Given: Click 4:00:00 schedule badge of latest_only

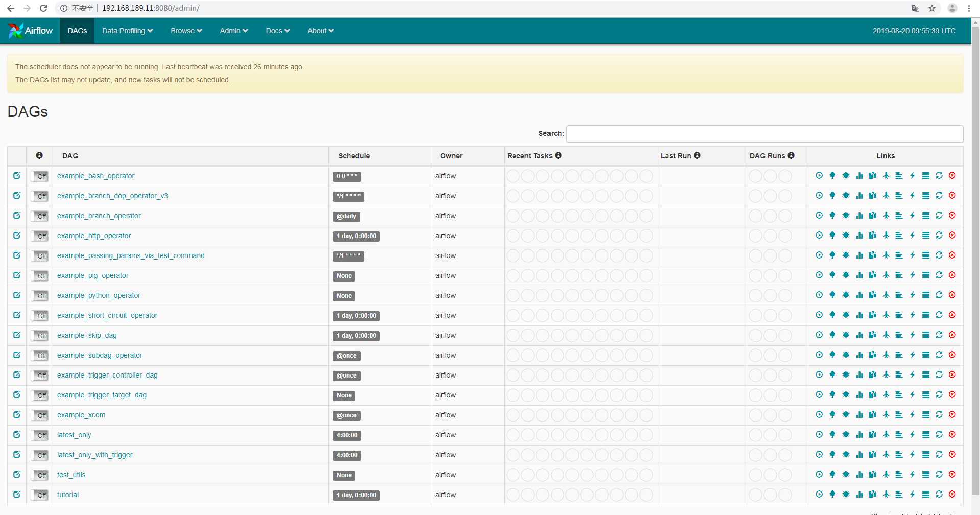Looking at the screenshot, I should coord(347,435).
